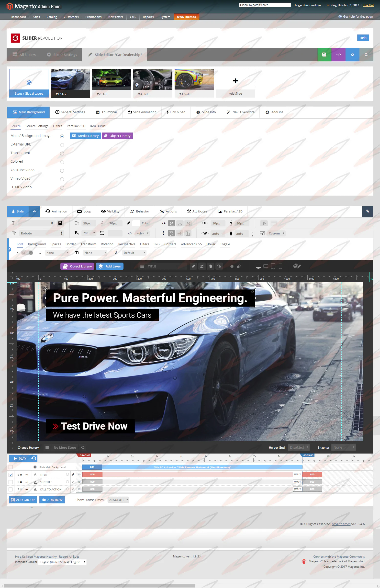Viewport: 380px width, 588px height.
Task: Click the blue Add Layer button
Action: click(110, 266)
